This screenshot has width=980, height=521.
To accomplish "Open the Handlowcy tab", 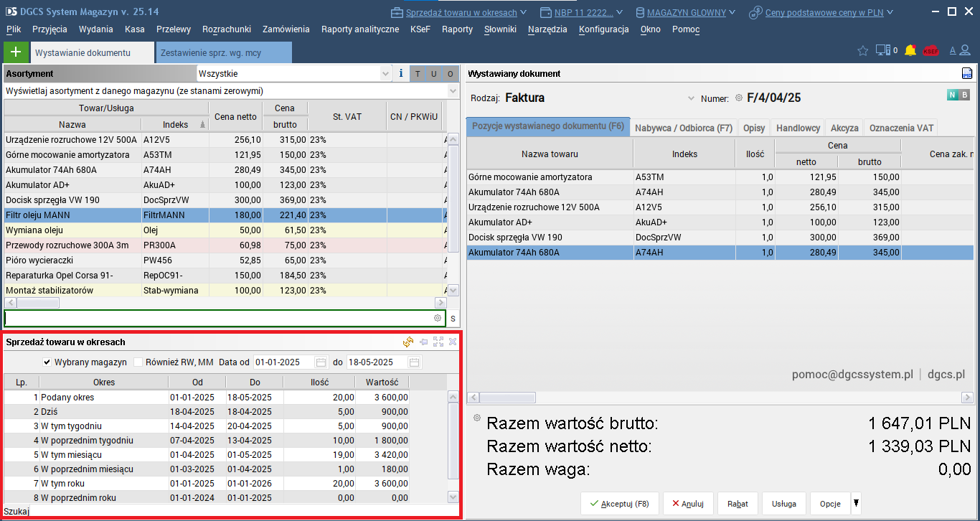I will click(x=798, y=128).
